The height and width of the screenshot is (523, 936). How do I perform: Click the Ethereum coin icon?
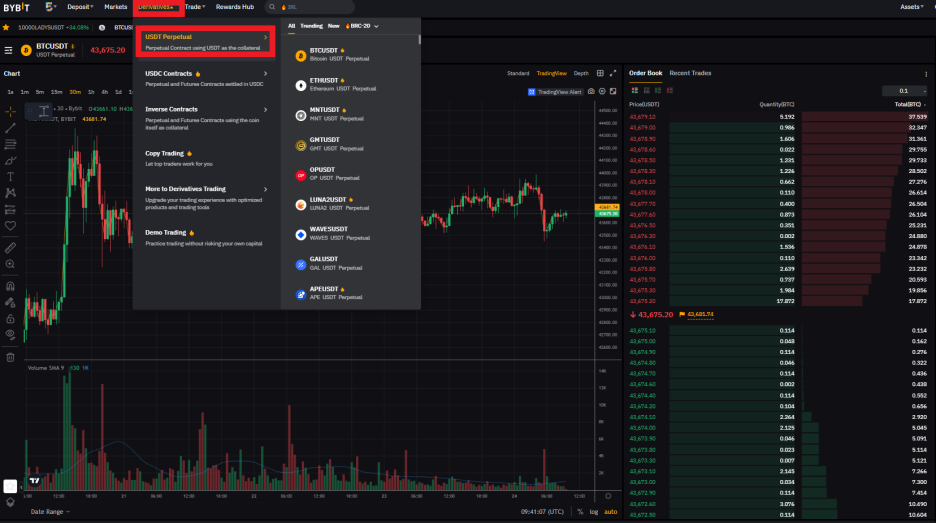pos(301,85)
